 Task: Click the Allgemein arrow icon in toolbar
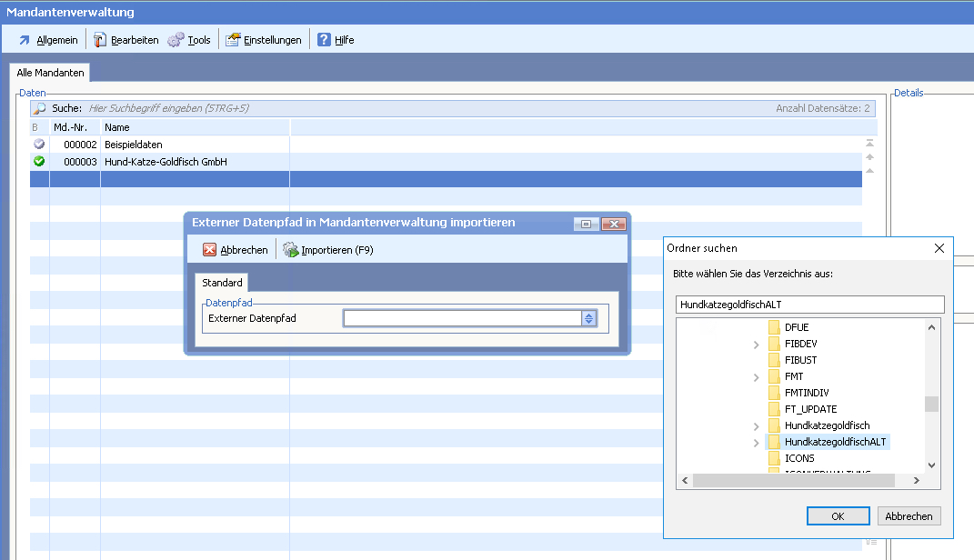(x=25, y=40)
